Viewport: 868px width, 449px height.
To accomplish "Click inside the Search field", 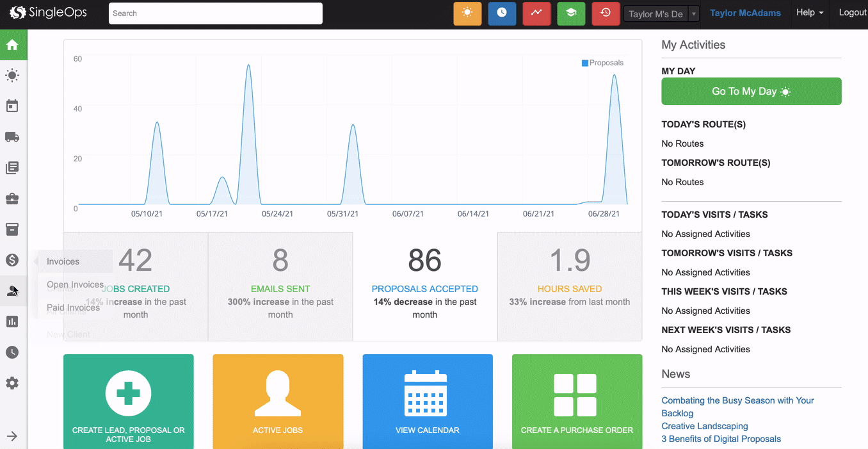I will point(215,13).
